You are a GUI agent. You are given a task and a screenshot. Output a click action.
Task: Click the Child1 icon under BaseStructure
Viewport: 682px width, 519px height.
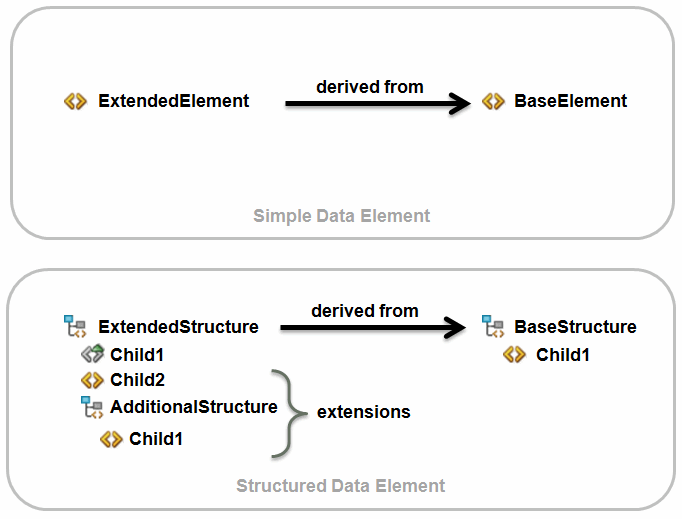tap(514, 354)
